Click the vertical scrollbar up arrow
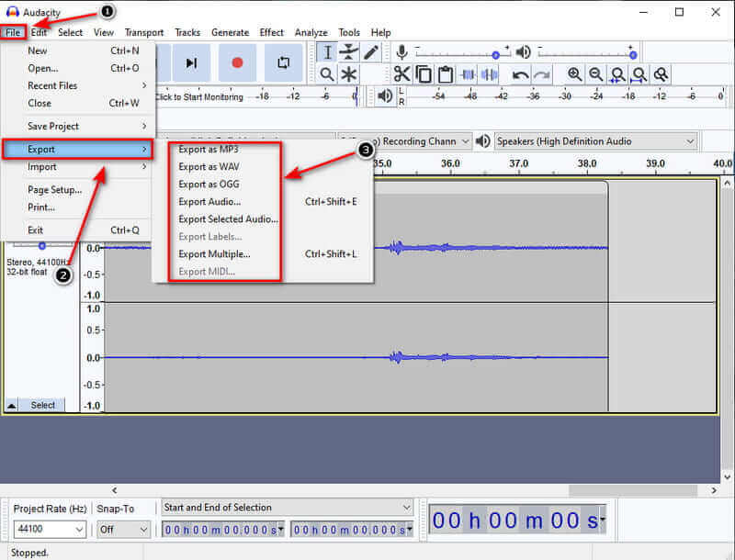Viewport: 735px width, 560px height. coord(727,183)
